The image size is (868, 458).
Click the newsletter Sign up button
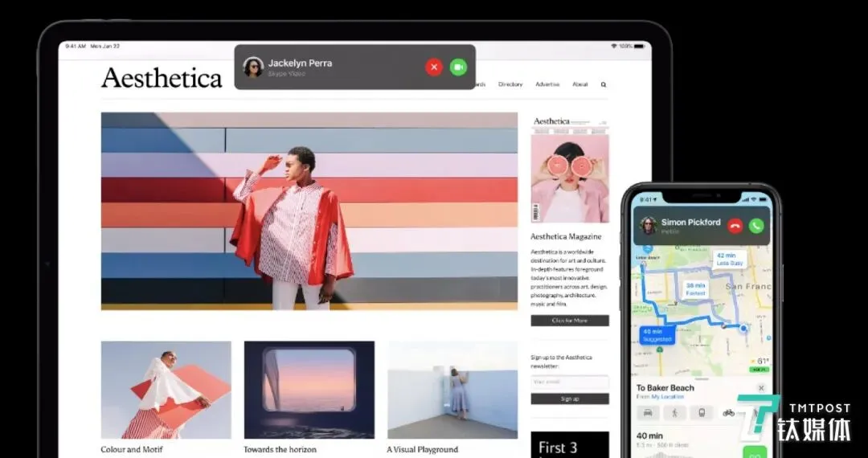(x=570, y=399)
